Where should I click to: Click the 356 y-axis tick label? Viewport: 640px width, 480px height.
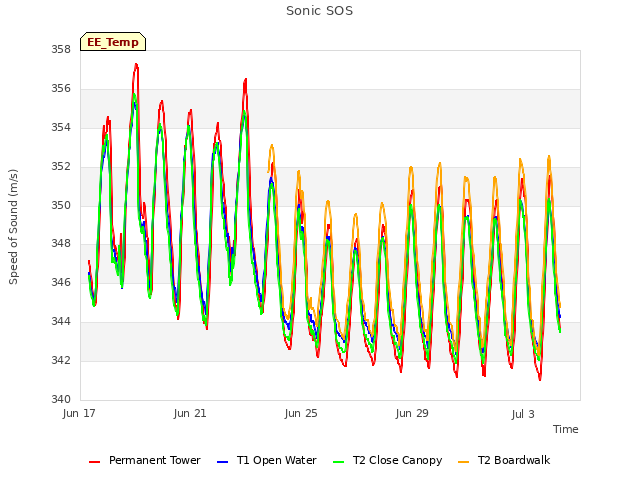click(61, 89)
